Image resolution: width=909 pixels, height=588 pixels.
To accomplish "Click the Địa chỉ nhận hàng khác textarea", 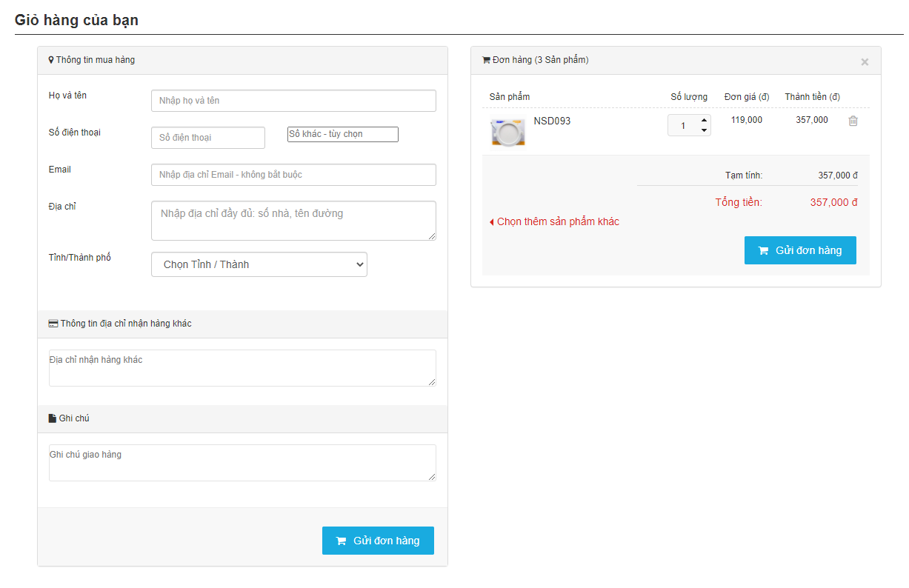I will (x=242, y=368).
